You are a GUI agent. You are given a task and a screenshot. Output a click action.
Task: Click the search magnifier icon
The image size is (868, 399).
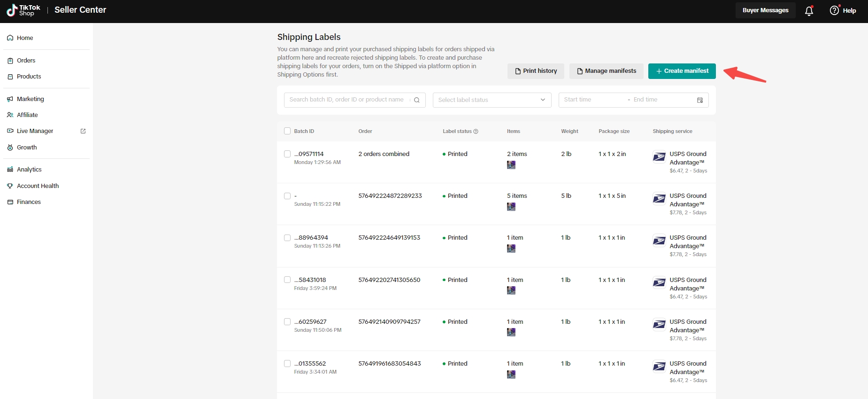(x=416, y=100)
